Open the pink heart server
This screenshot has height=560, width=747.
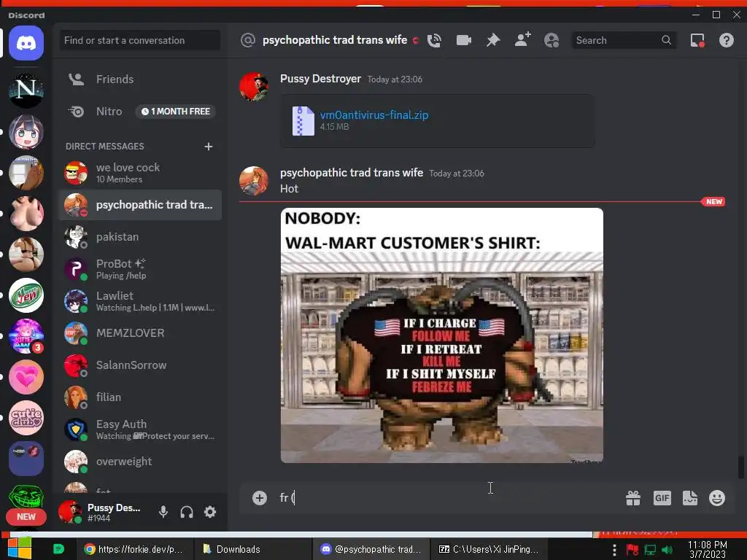pyautogui.click(x=26, y=377)
